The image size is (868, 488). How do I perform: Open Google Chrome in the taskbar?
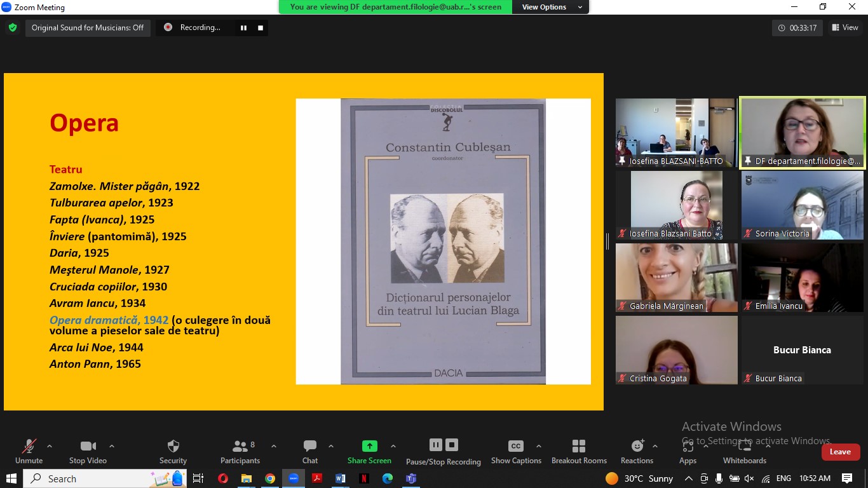tap(270, 478)
